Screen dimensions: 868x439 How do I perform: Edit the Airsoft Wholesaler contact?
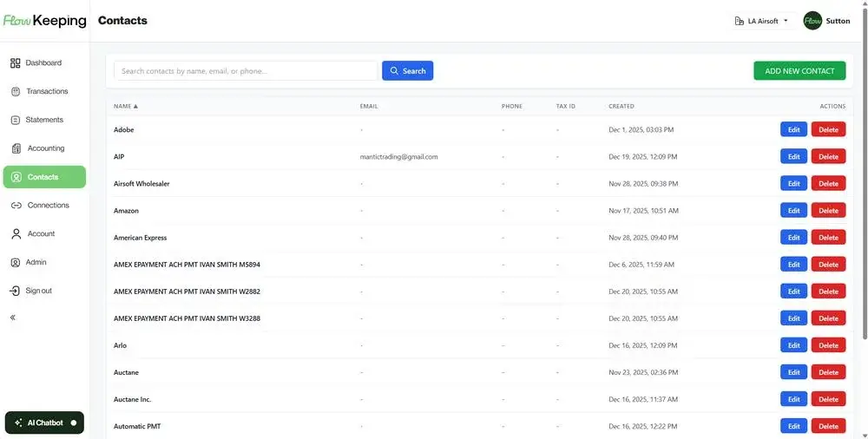(x=794, y=184)
